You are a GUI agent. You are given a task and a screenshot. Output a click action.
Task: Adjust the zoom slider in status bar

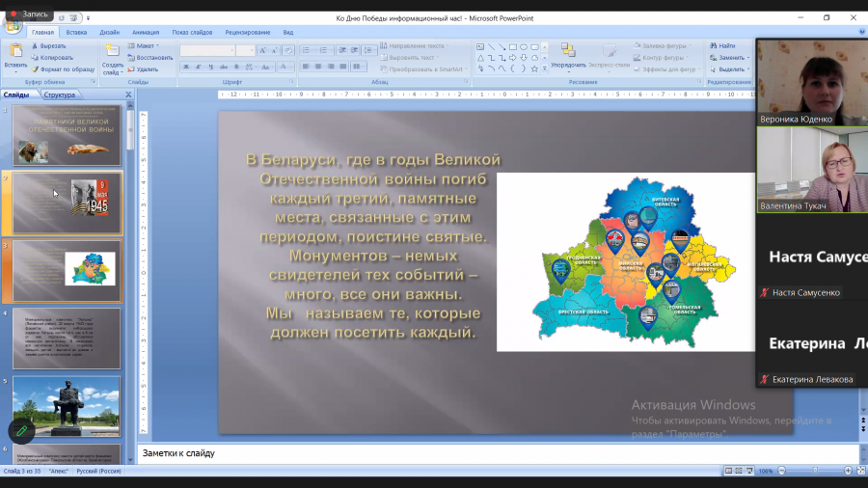(x=815, y=471)
